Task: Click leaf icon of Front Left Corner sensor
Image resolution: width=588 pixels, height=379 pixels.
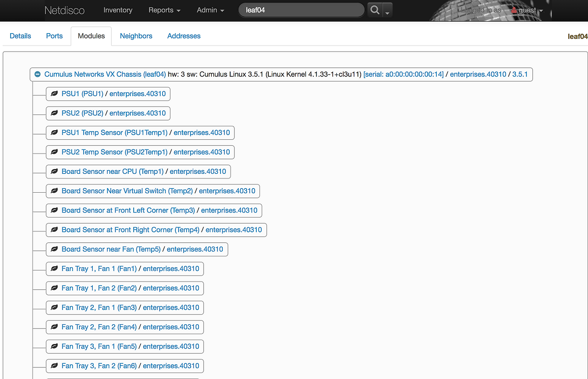Action: tap(54, 210)
